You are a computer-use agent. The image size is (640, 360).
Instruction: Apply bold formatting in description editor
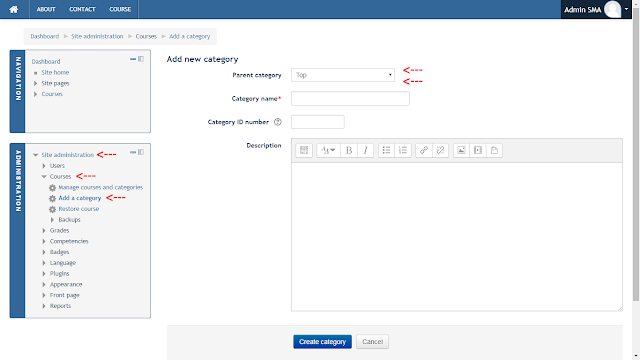pyautogui.click(x=349, y=150)
